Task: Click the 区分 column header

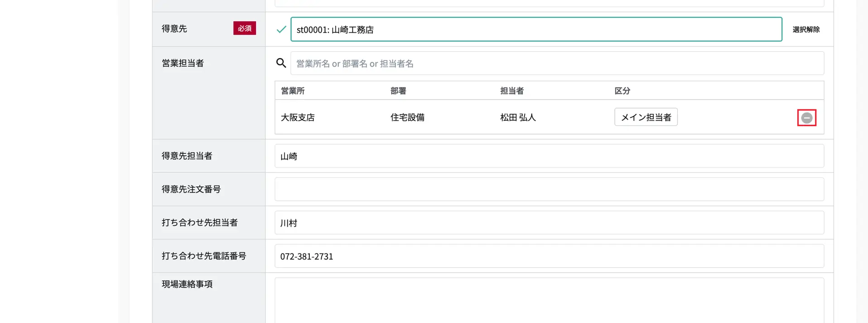Action: [622, 91]
